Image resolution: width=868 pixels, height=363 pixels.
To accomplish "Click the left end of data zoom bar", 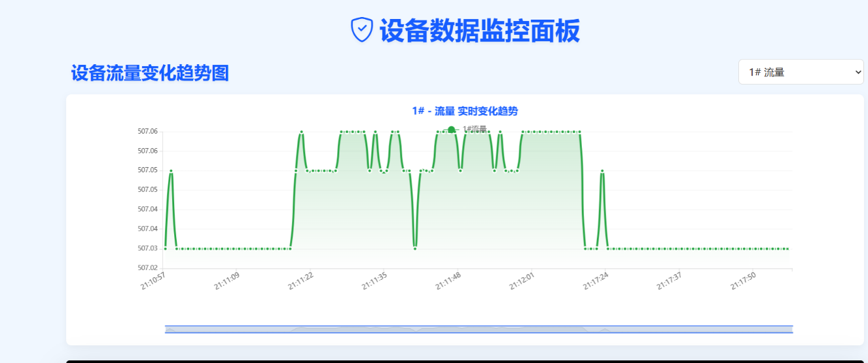I will (166, 329).
